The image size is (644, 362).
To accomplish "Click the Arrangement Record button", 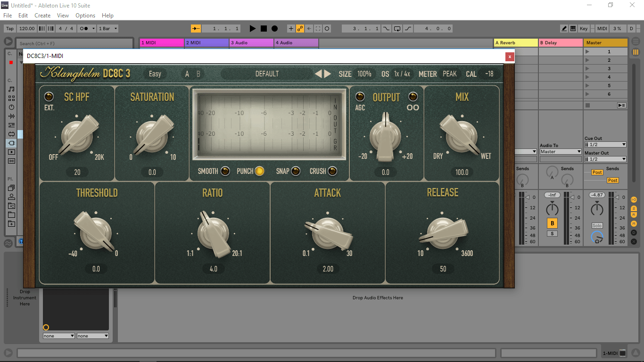I will tap(274, 29).
